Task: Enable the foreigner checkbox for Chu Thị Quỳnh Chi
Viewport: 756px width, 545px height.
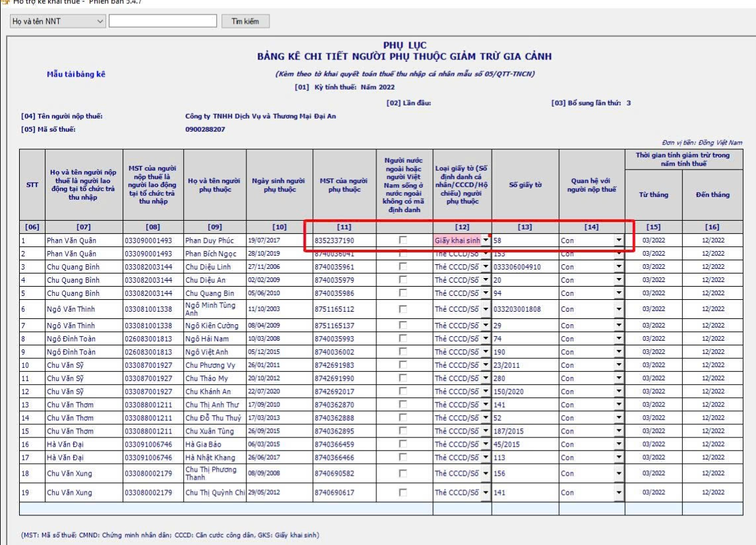Action: click(x=403, y=492)
